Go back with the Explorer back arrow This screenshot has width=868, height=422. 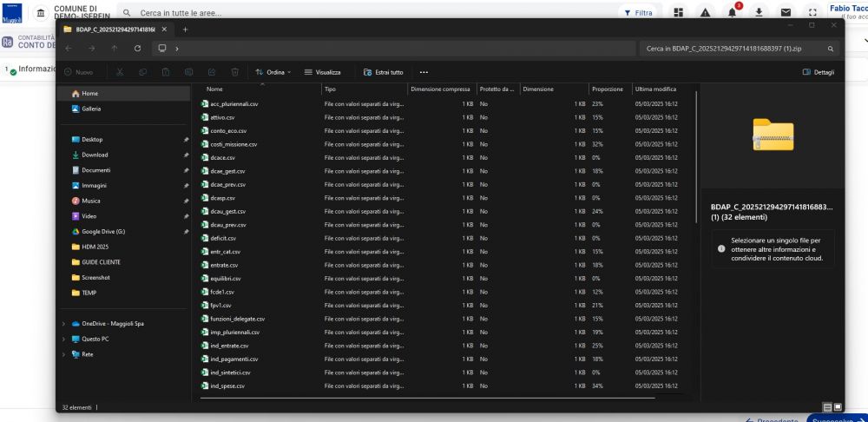pyautogui.click(x=68, y=48)
